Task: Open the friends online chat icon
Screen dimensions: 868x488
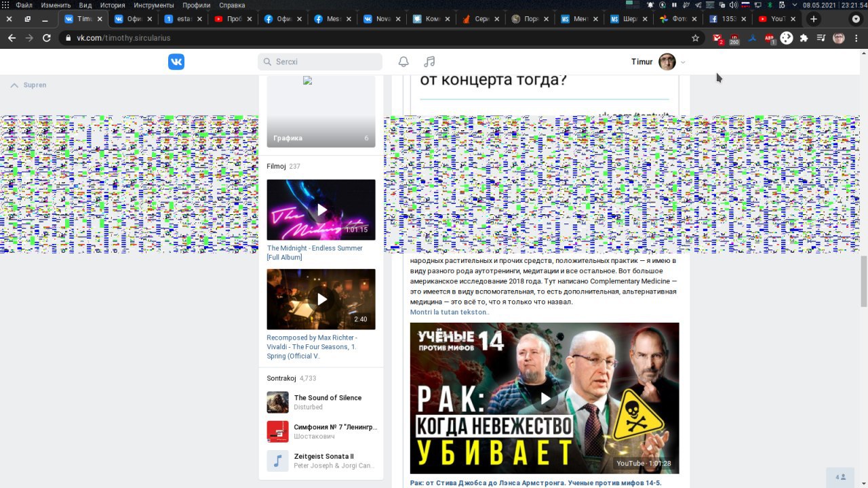Action: (840, 477)
